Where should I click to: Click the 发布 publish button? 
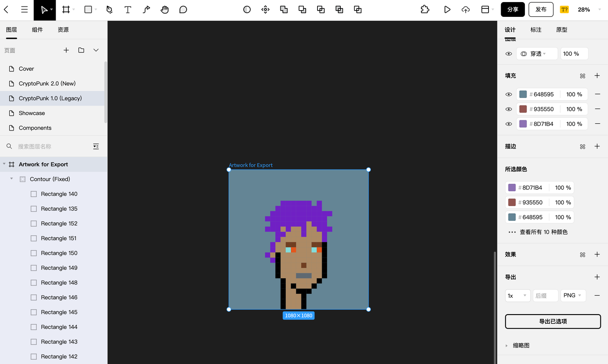tap(541, 9)
